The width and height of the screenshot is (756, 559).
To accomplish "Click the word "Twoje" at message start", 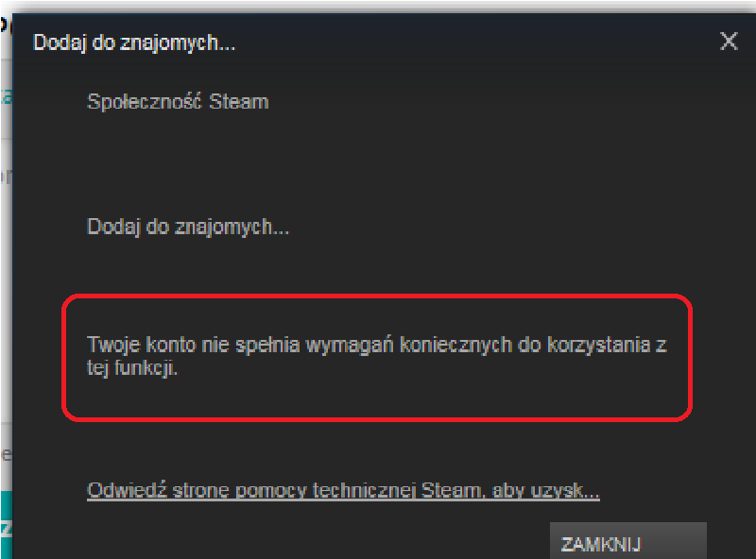I will click(x=113, y=345).
